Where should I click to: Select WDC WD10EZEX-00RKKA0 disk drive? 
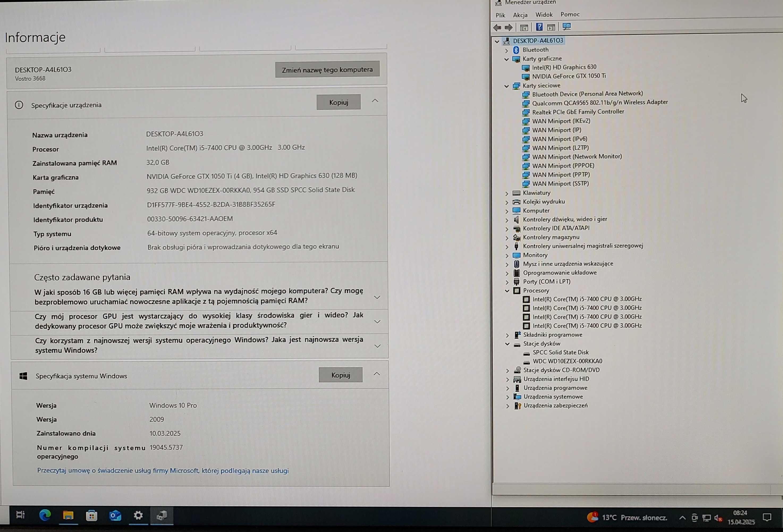(x=567, y=361)
